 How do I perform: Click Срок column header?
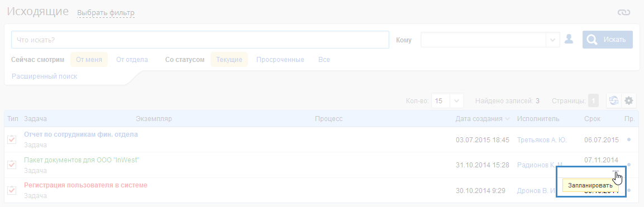pyautogui.click(x=592, y=119)
